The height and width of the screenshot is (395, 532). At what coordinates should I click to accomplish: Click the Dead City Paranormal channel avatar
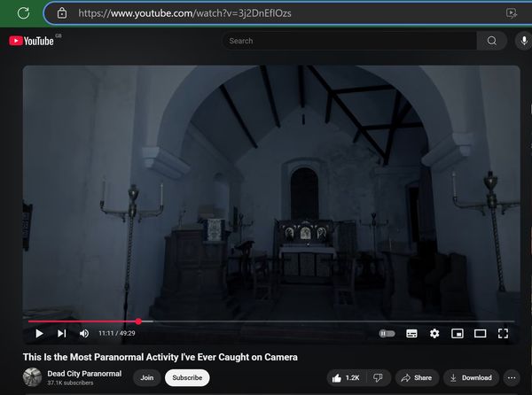(x=32, y=377)
